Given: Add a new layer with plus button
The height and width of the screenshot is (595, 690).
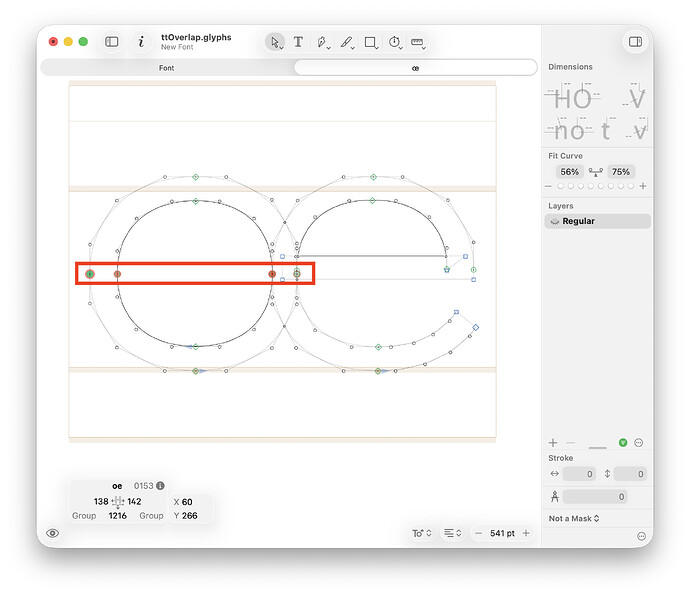Looking at the screenshot, I should 553,443.
